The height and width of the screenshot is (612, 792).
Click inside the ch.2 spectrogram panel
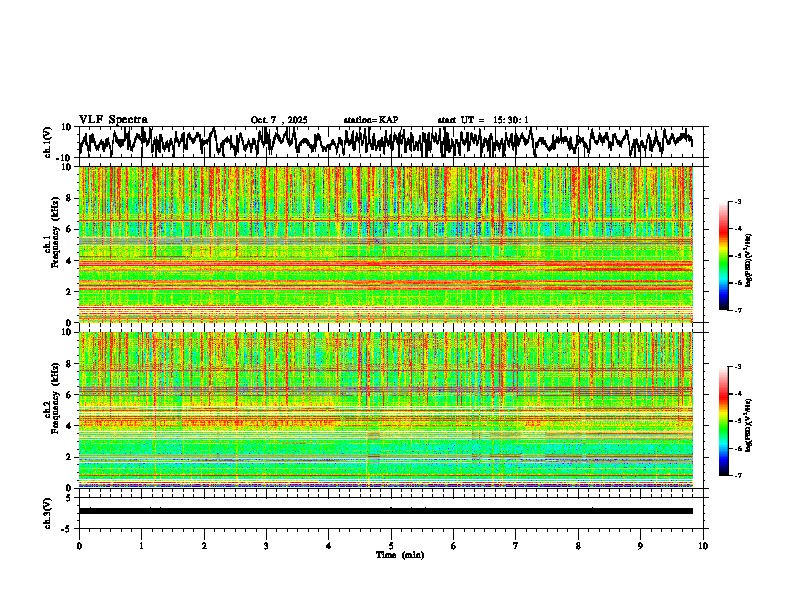coord(386,410)
